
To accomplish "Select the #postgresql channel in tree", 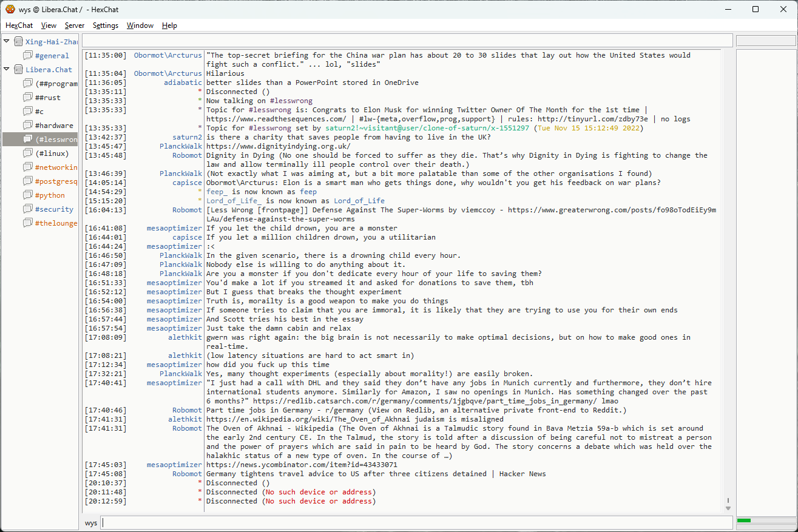I will click(56, 181).
